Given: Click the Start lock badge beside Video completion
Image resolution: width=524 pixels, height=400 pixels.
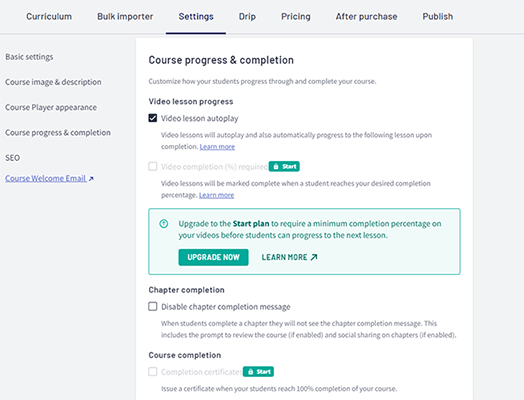Looking at the screenshot, I should [284, 166].
